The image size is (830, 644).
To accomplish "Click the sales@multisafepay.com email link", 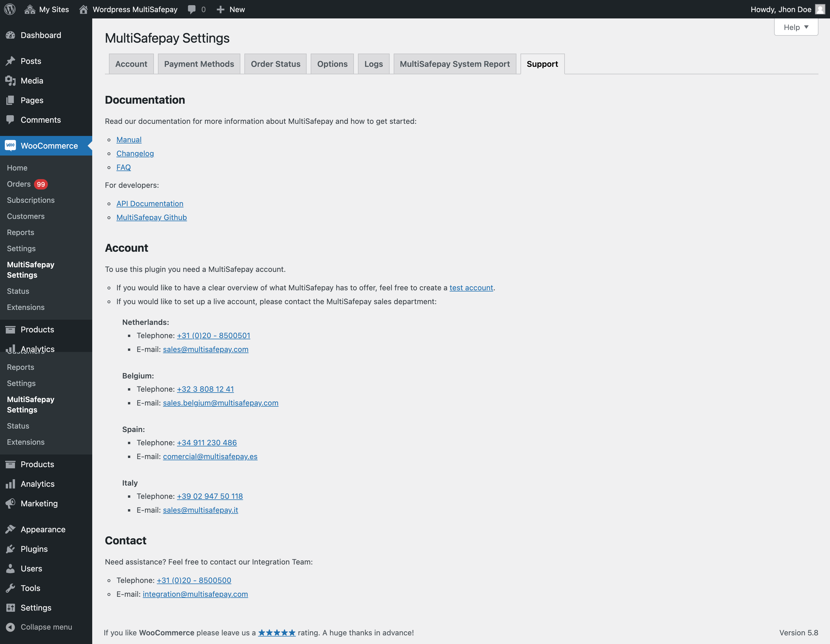I will pos(205,349).
